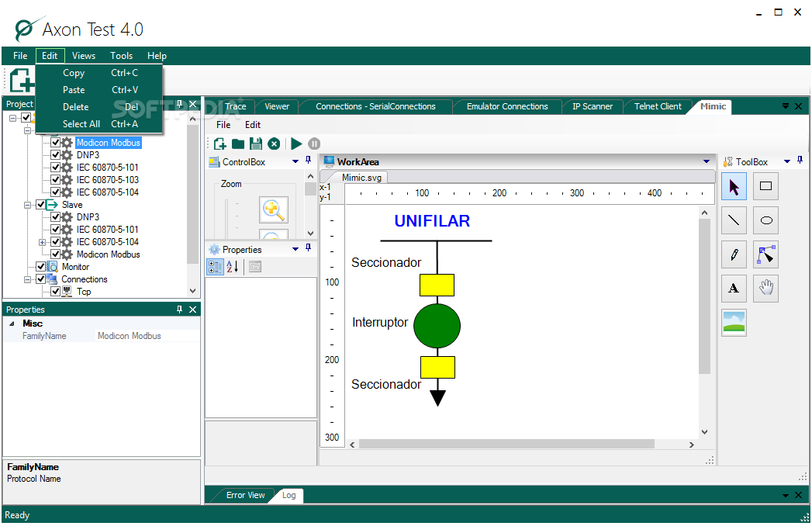Viewport: 812px width, 526px height.
Task: Toggle the master IEC 60870-5-101 checkbox
Action: pyautogui.click(x=55, y=168)
